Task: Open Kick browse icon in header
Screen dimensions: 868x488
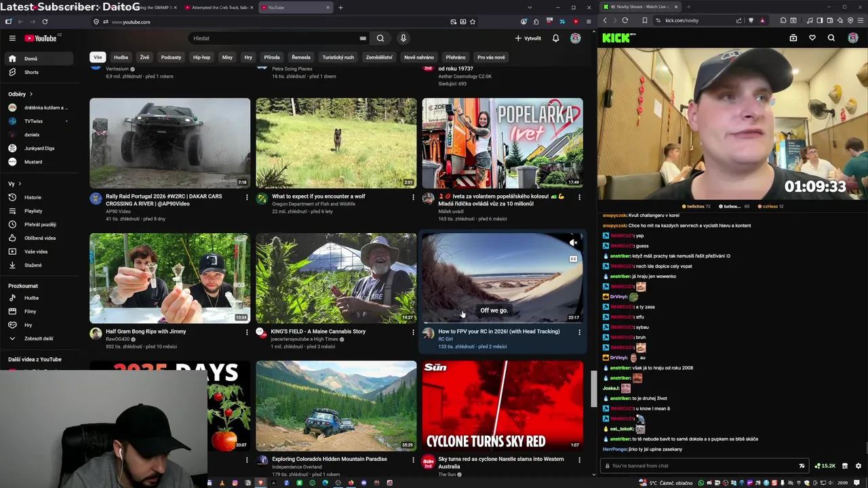Action: (x=793, y=38)
